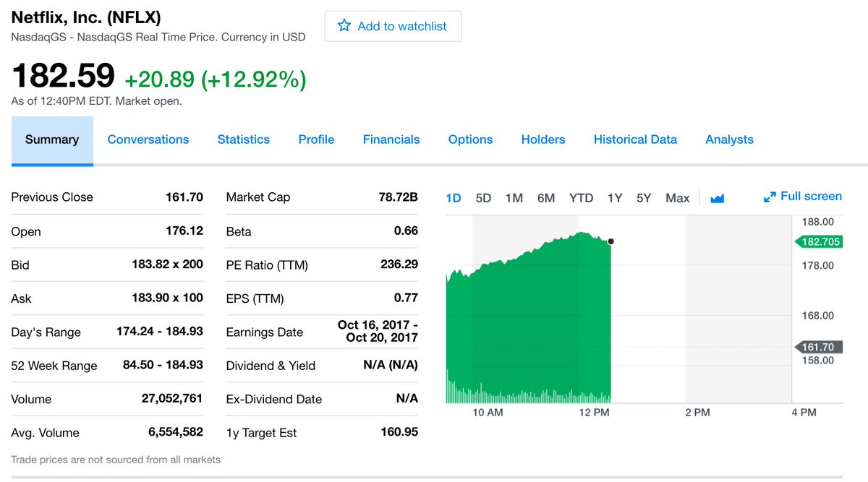
Task: Click the trade prices disclaimer text
Action: [116, 460]
